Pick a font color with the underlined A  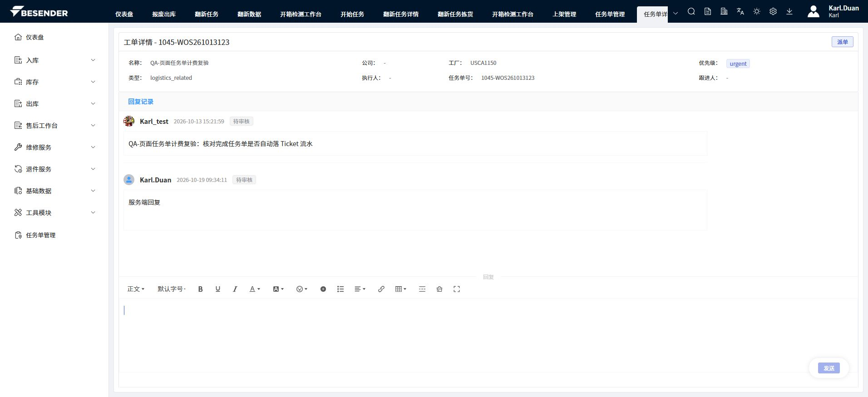pos(255,289)
